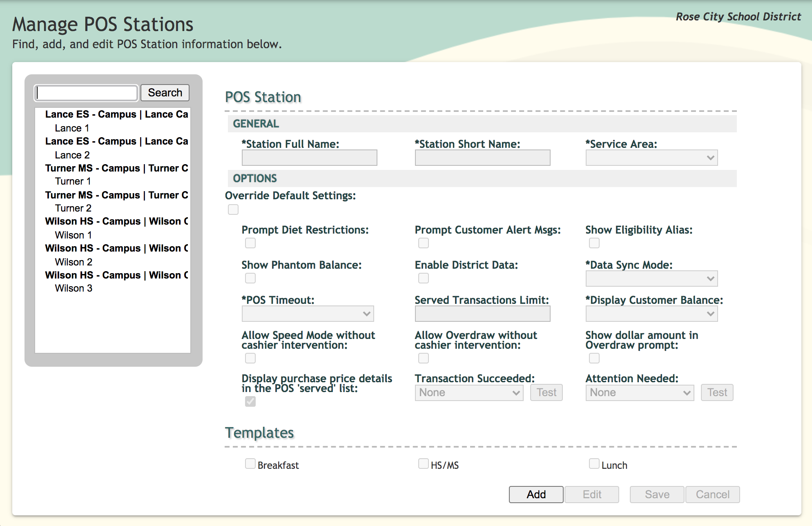The image size is (812, 526).
Task: Click the Served Transactions Limit field
Action: click(x=482, y=314)
